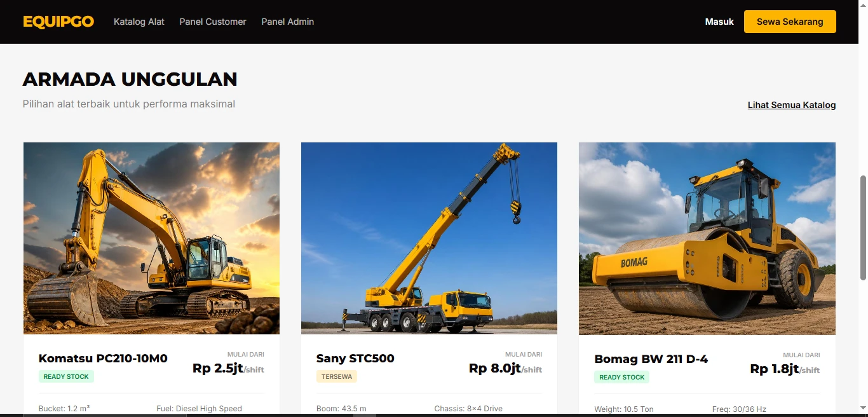The width and height of the screenshot is (868, 417).
Task: Select the Bomag BW 211 D-4 title
Action: pyautogui.click(x=651, y=359)
